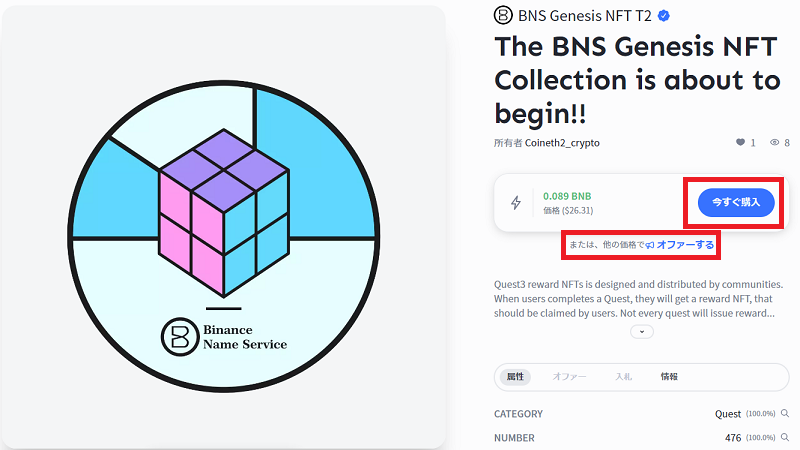Switch to the オファー tab
Image resolution: width=800 pixels, height=450 pixels.
pos(570,376)
